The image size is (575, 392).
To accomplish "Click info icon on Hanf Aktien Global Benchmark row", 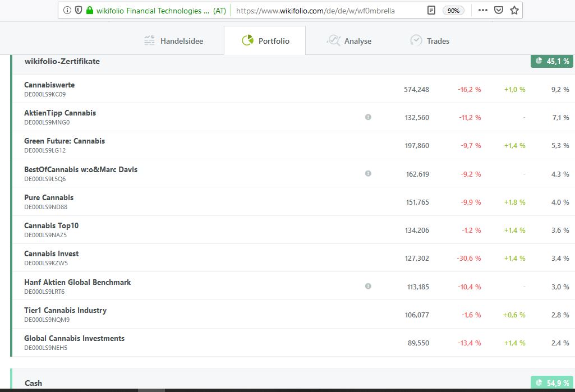I will coord(368,286).
